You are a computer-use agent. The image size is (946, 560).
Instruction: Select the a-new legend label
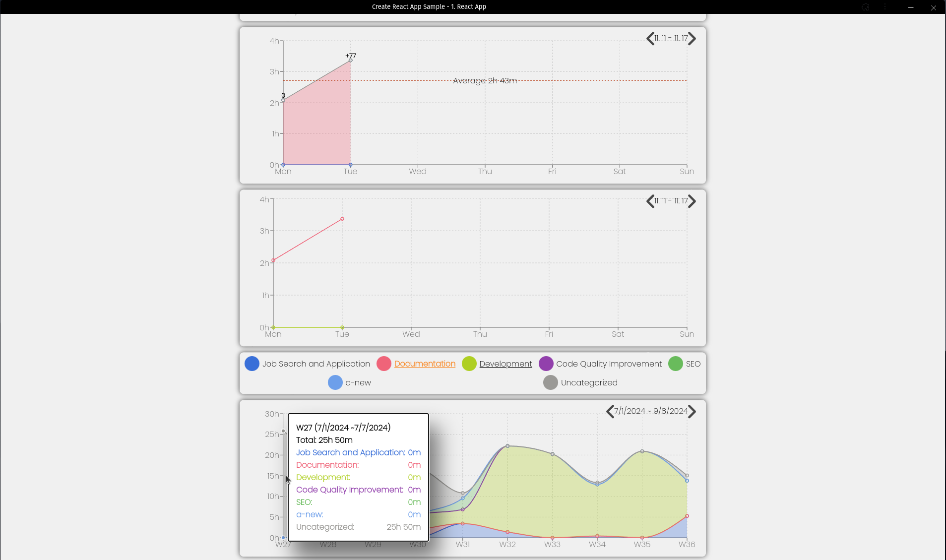(358, 382)
